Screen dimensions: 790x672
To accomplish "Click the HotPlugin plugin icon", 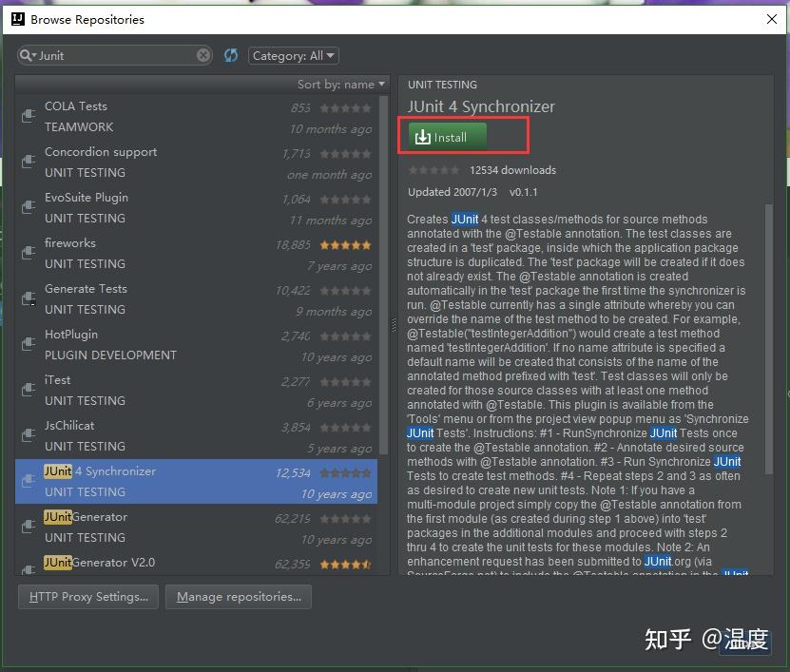I will (x=28, y=345).
